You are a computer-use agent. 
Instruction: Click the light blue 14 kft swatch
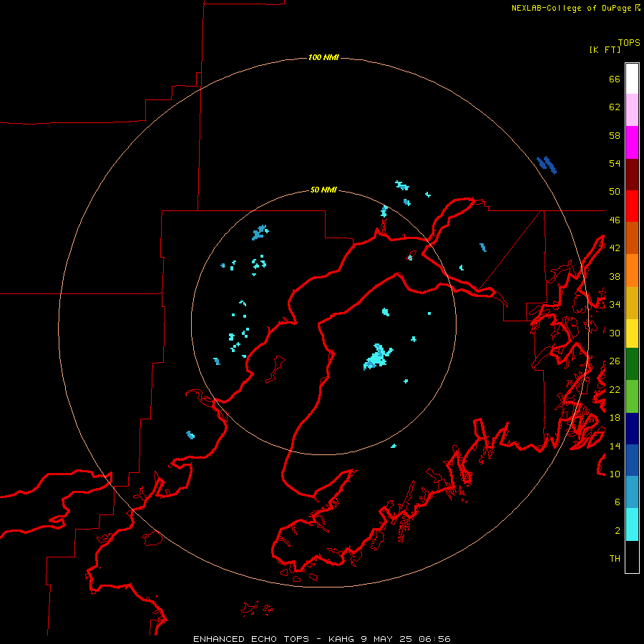pyautogui.click(x=632, y=492)
